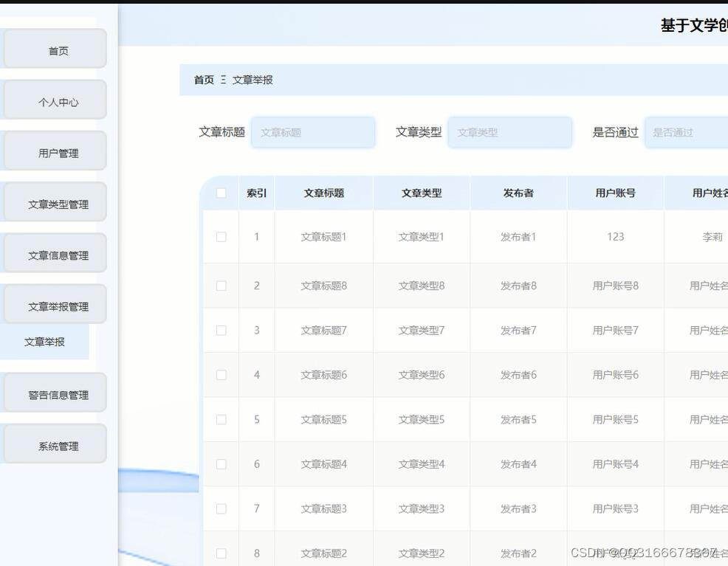Expand the 文章举报管理 menu
Screen dimensions: 728x566
click(55, 304)
